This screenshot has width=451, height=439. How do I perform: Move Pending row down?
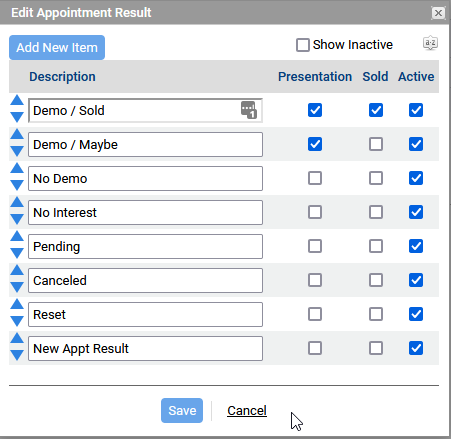pos(17,253)
